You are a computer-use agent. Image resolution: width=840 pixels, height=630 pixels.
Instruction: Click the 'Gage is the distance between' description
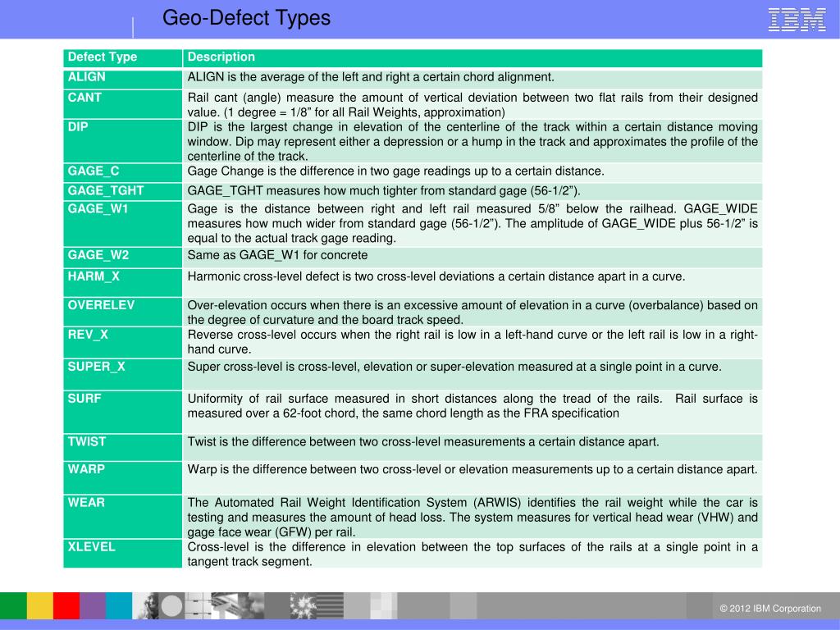coord(472,223)
